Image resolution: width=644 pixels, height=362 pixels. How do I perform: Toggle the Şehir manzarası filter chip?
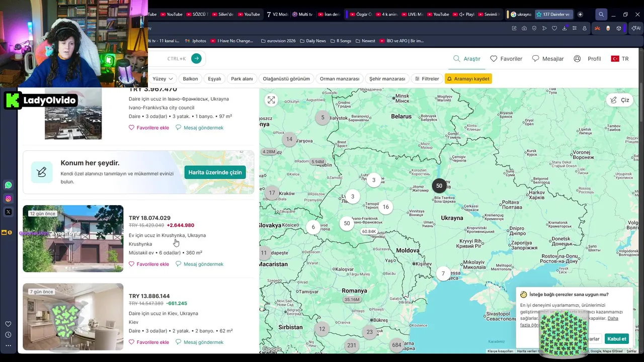coord(387,78)
